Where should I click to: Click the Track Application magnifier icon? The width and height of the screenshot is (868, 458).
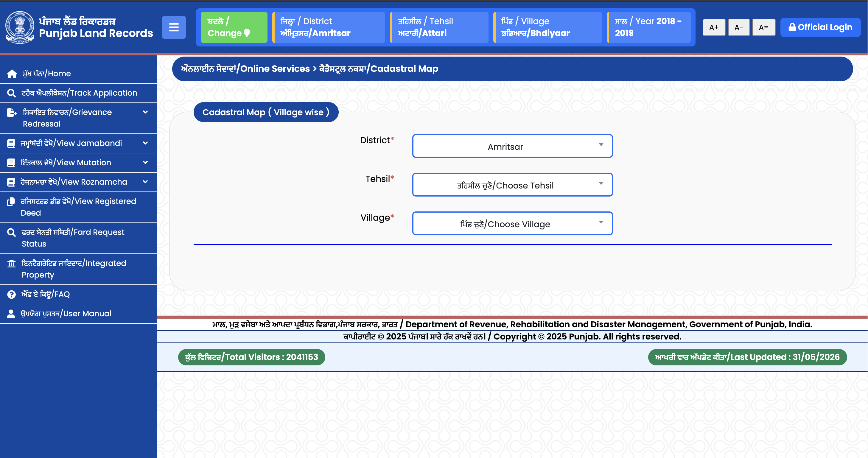pyautogui.click(x=11, y=93)
